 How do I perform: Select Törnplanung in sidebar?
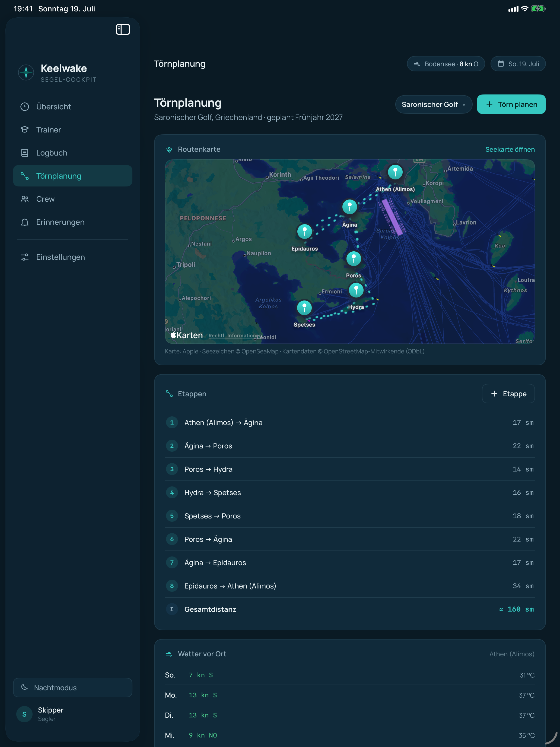[x=72, y=176]
